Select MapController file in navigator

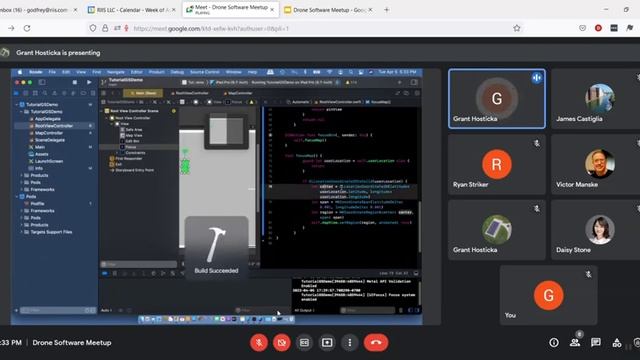[49, 133]
